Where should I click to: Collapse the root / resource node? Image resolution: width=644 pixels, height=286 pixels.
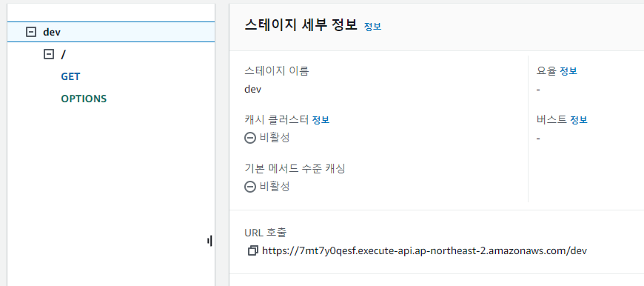49,54
